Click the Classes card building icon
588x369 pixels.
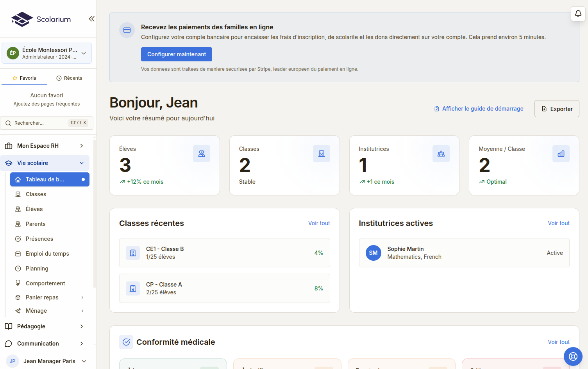click(321, 154)
